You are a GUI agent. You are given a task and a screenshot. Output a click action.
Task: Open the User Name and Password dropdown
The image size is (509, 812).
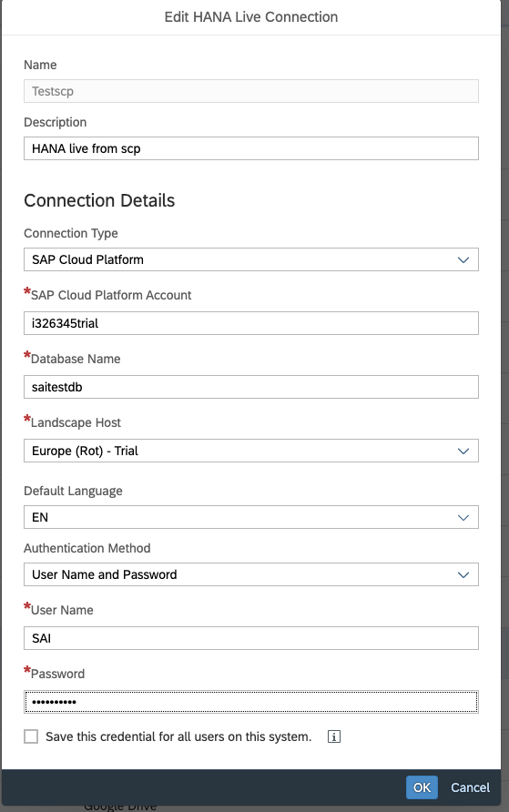(251, 574)
